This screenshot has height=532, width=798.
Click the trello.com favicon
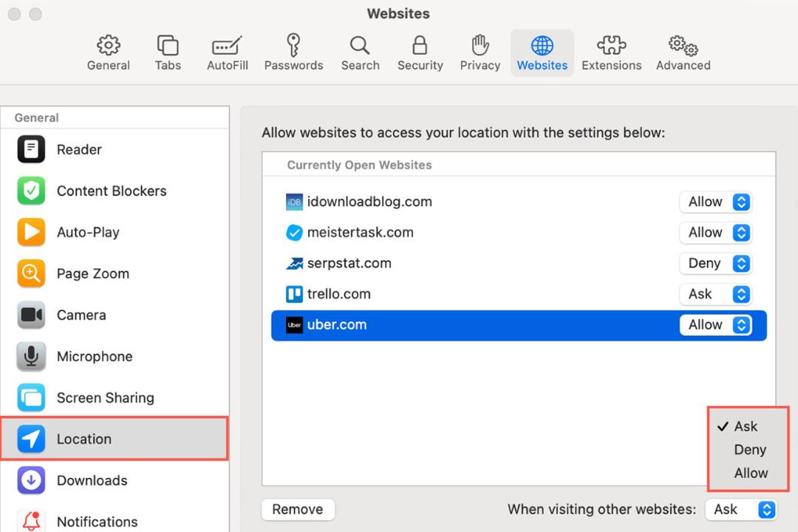pos(294,294)
